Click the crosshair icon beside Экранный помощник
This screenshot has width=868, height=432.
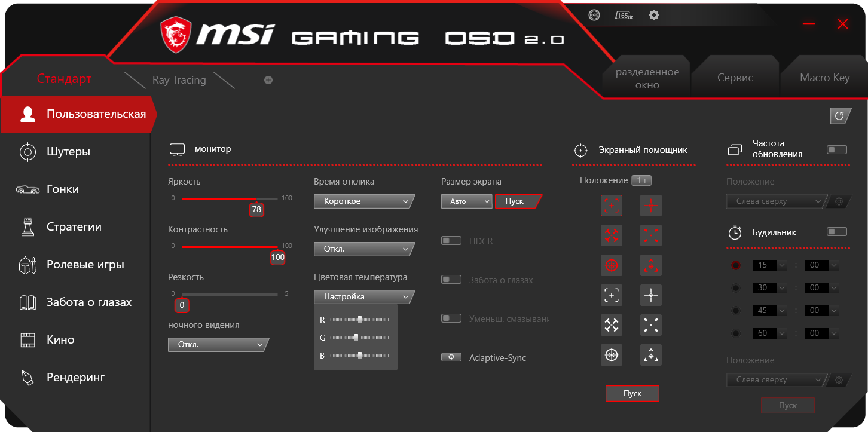[x=580, y=150]
